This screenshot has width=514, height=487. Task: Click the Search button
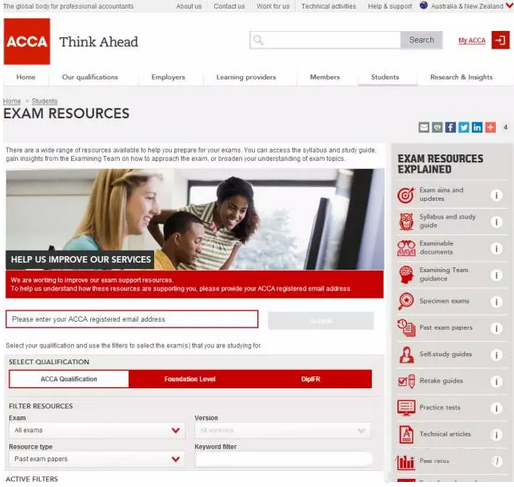coord(422,40)
